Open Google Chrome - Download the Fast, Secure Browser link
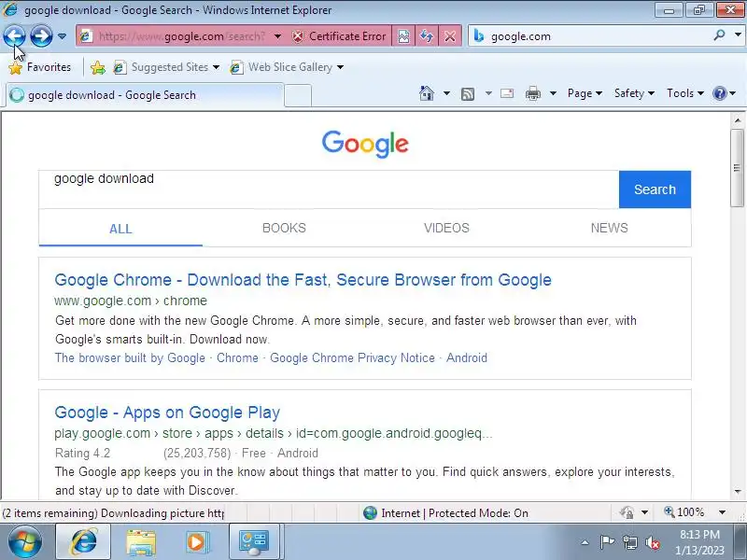This screenshot has height=560, width=747. pos(303,280)
